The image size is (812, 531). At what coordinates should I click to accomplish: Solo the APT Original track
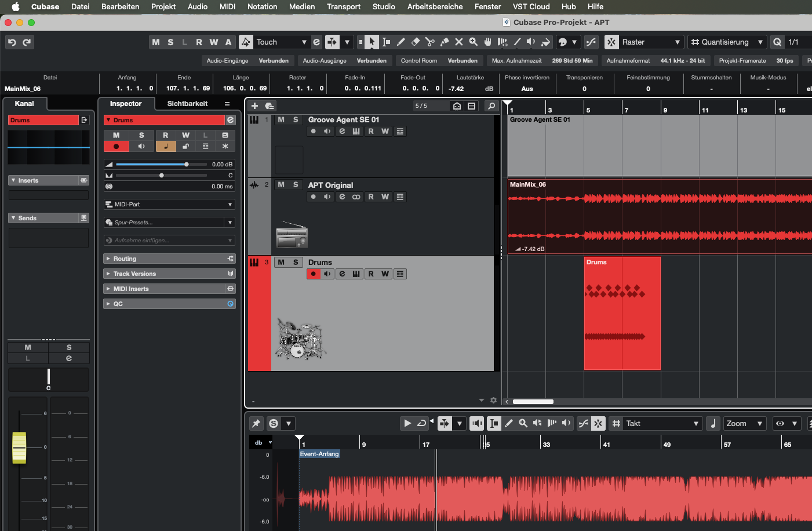pyautogui.click(x=296, y=184)
